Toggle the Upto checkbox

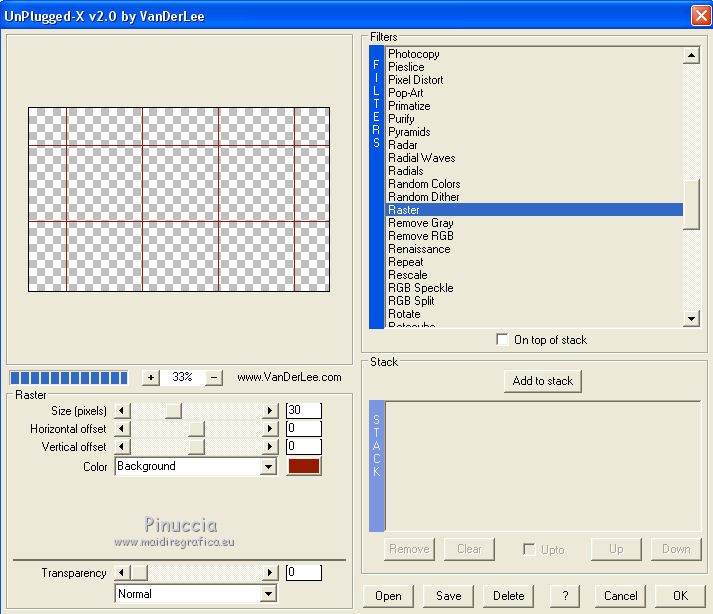coord(530,549)
